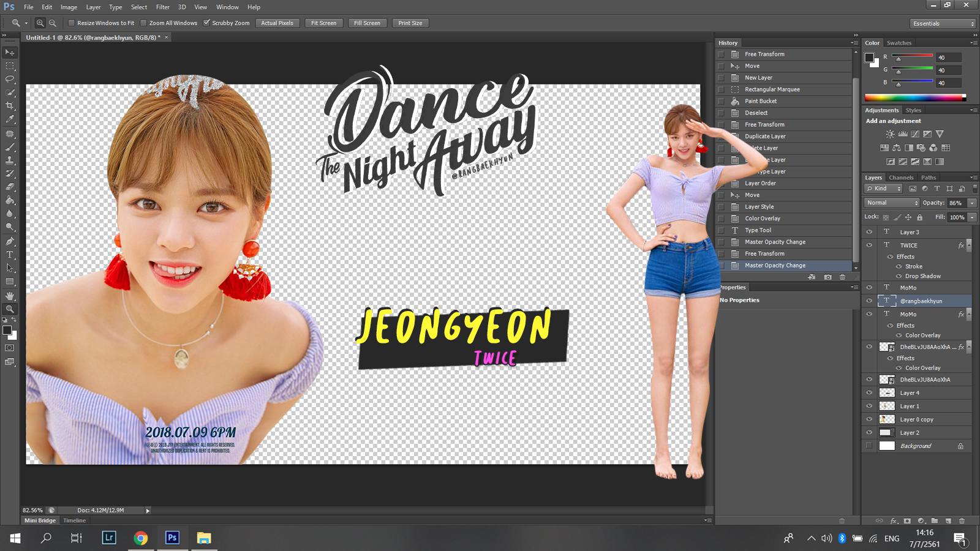Select the Clone Stamp tool
This screenshot has height=551, width=980.
(x=10, y=160)
